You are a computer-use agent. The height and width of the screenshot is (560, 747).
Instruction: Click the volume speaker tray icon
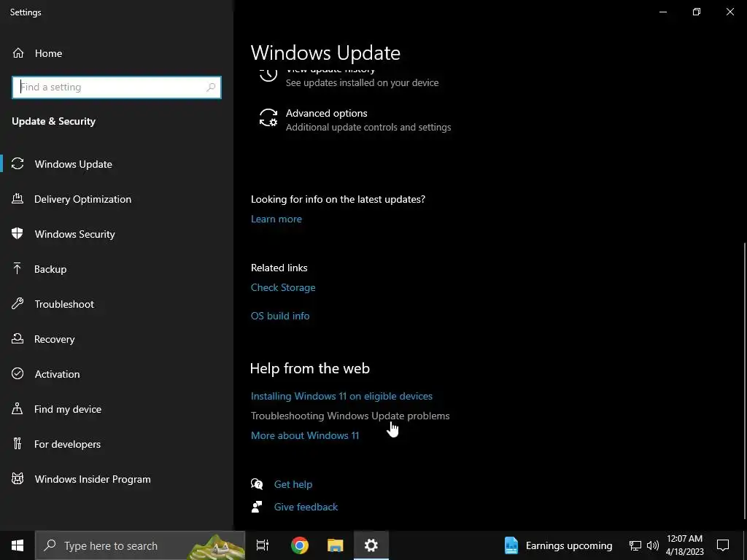(653, 545)
